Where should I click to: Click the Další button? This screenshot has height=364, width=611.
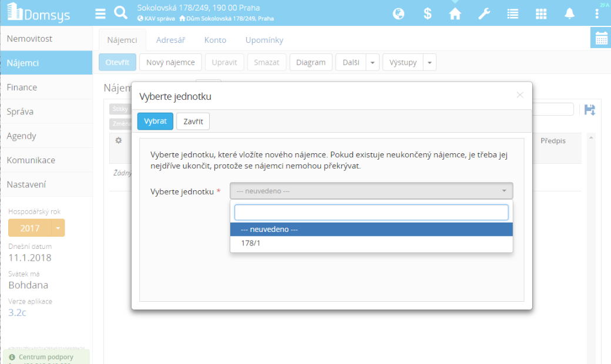click(x=351, y=62)
